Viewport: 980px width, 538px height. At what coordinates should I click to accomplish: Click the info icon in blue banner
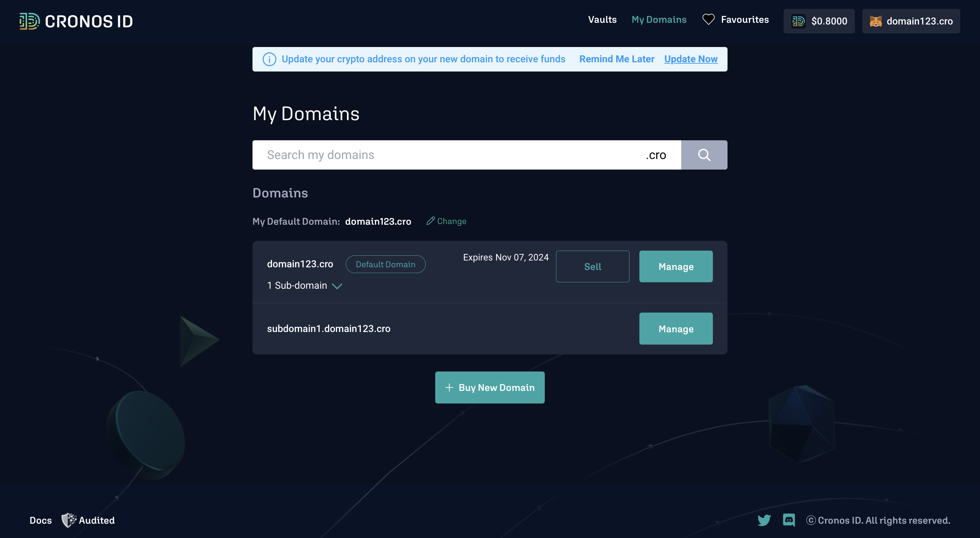pos(269,59)
